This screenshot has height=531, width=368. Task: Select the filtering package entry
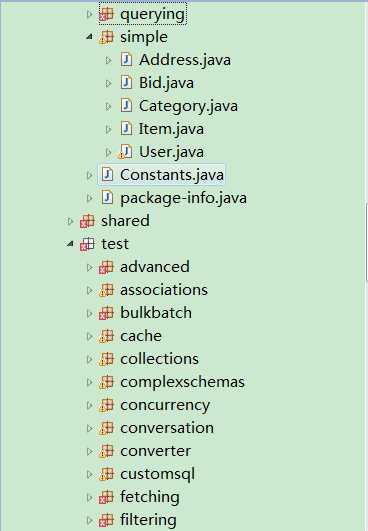click(x=148, y=520)
